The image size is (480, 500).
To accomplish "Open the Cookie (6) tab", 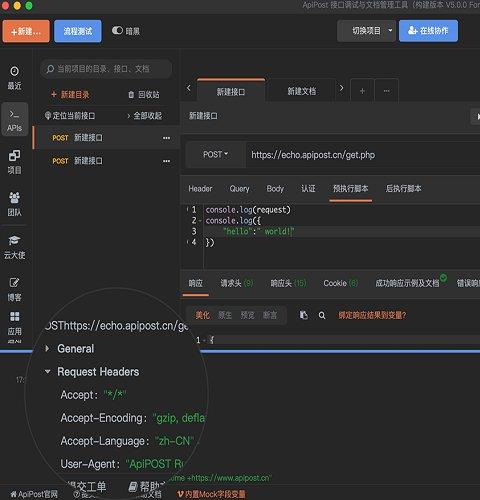I will 341,283.
